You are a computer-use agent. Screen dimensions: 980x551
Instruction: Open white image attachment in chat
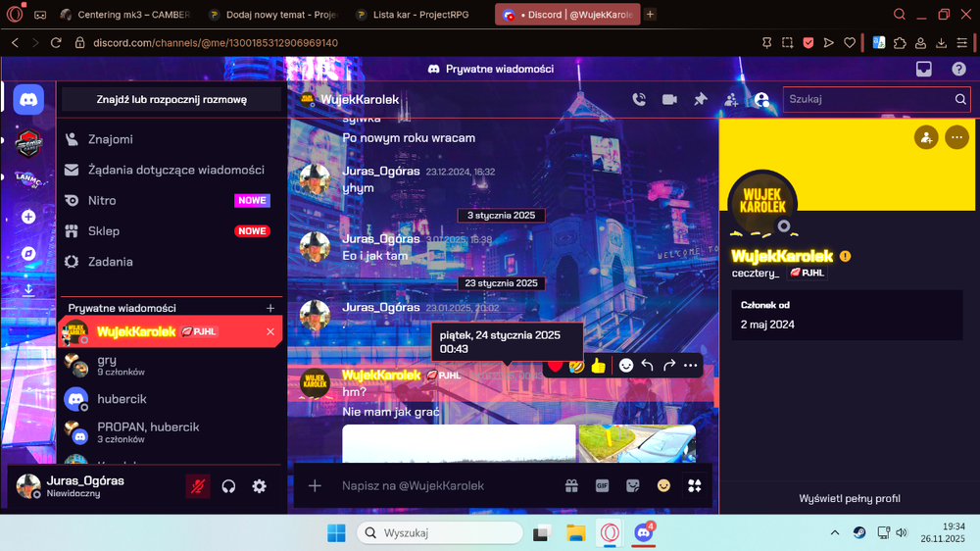coord(459,443)
